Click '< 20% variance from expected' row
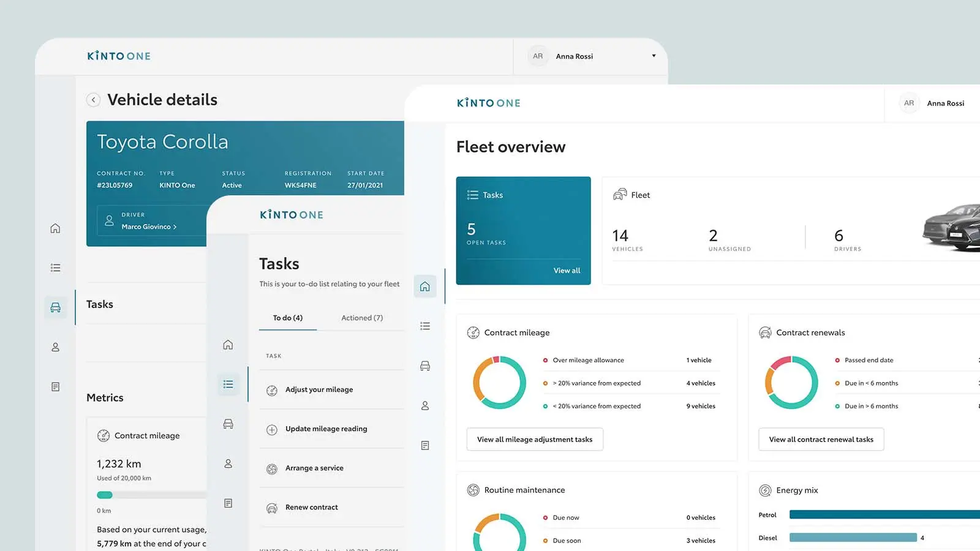 click(631, 406)
